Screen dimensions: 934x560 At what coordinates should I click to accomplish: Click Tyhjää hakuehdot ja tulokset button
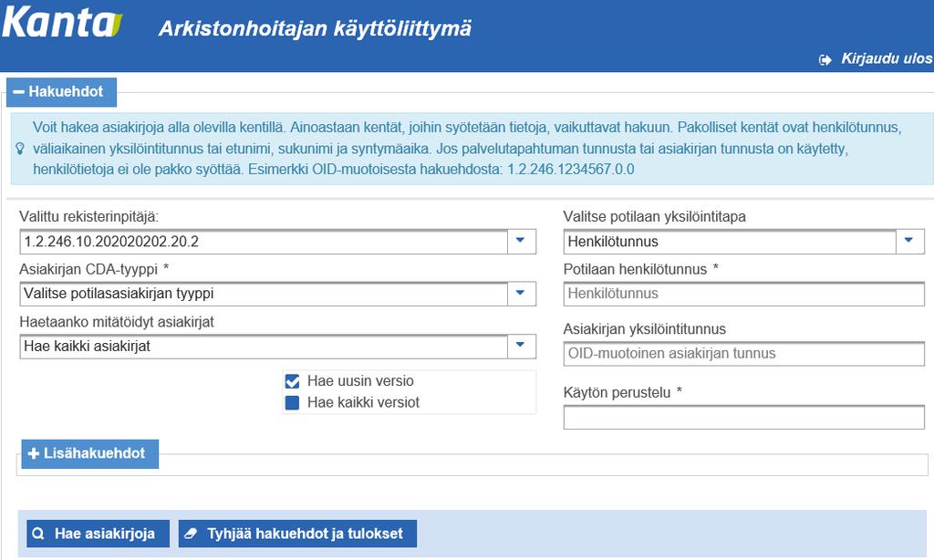297,534
